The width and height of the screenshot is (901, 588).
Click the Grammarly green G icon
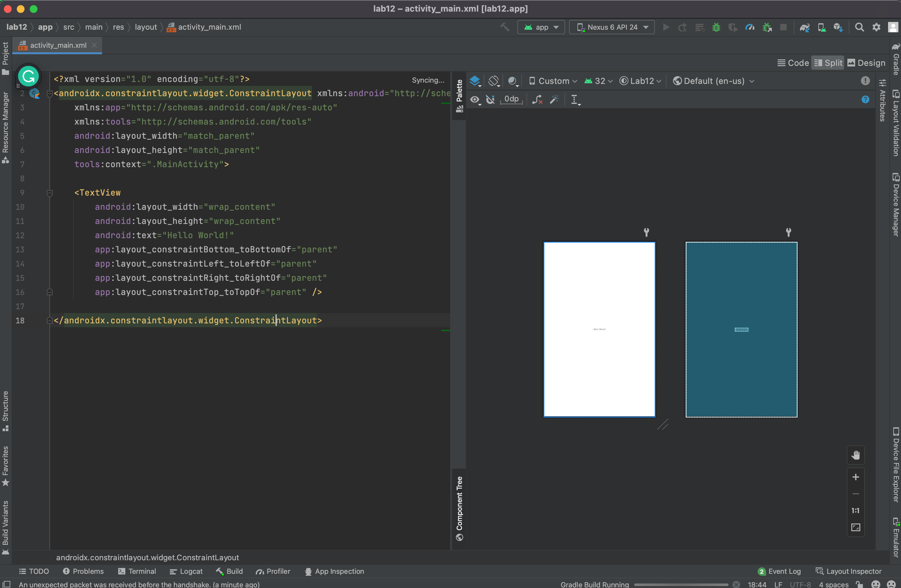pyautogui.click(x=28, y=76)
